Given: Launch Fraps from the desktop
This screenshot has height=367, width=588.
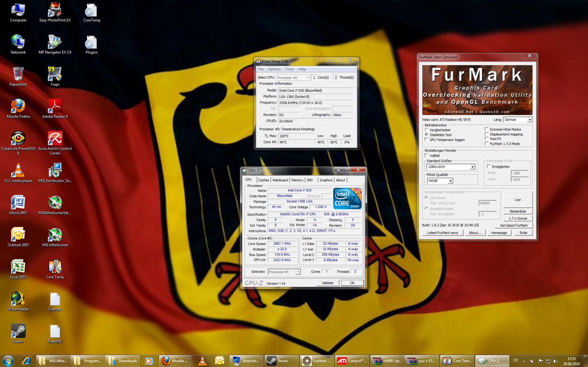Looking at the screenshot, I should pyautogui.click(x=55, y=77).
